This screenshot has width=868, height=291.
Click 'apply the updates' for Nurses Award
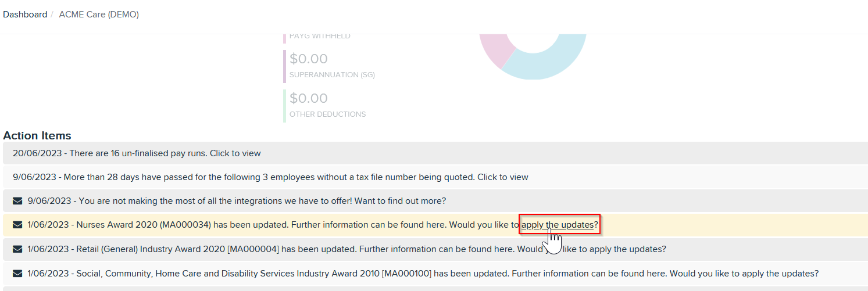point(558,225)
